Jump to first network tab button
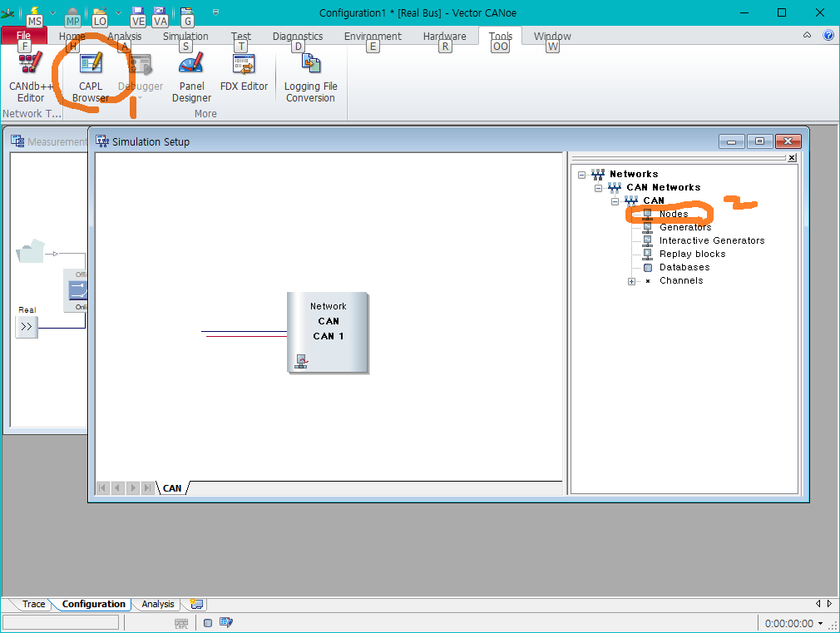This screenshot has width=840, height=633. 102,488
